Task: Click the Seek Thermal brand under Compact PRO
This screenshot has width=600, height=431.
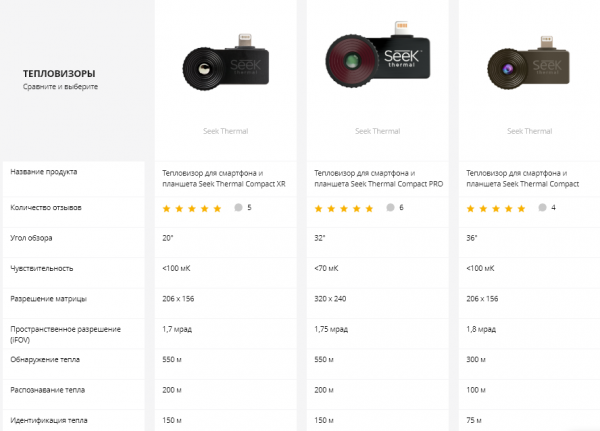Action: pos(380,131)
